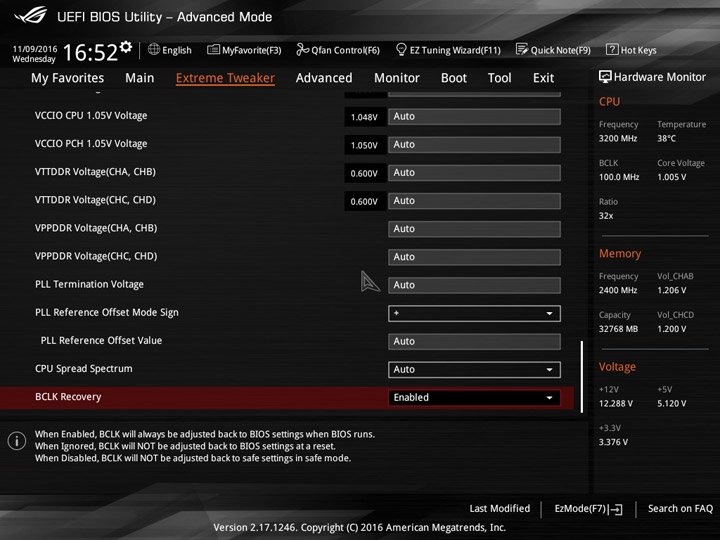
Task: Click VCCIO CPU 1.05V Voltage Auto field
Action: pos(474,117)
